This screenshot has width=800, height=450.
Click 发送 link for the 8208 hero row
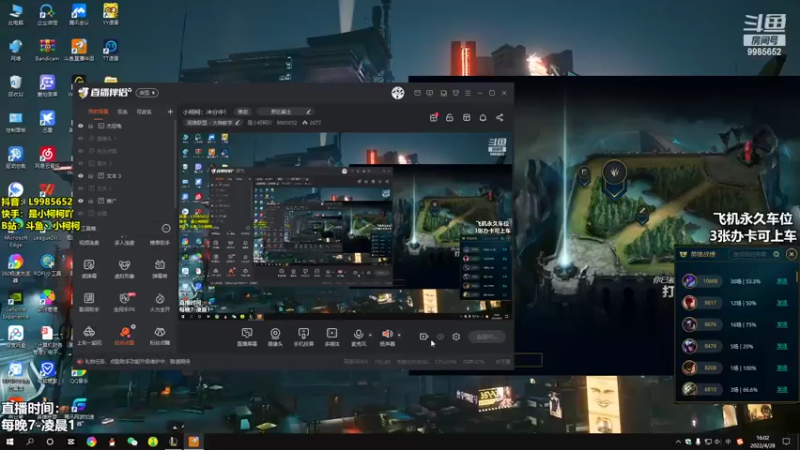tap(782, 368)
